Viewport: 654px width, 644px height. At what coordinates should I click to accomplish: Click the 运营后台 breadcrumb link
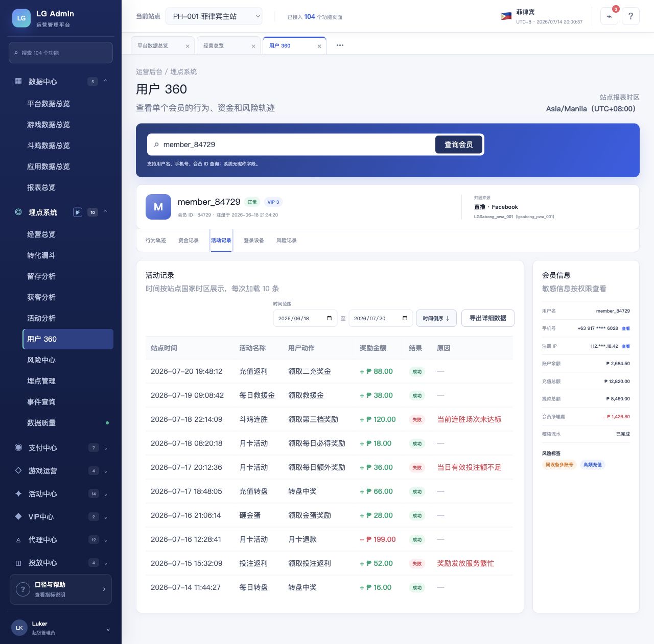click(x=149, y=71)
